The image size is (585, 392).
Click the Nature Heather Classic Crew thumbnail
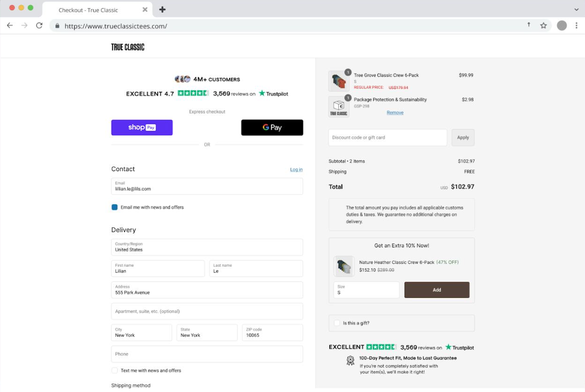pyautogui.click(x=344, y=266)
